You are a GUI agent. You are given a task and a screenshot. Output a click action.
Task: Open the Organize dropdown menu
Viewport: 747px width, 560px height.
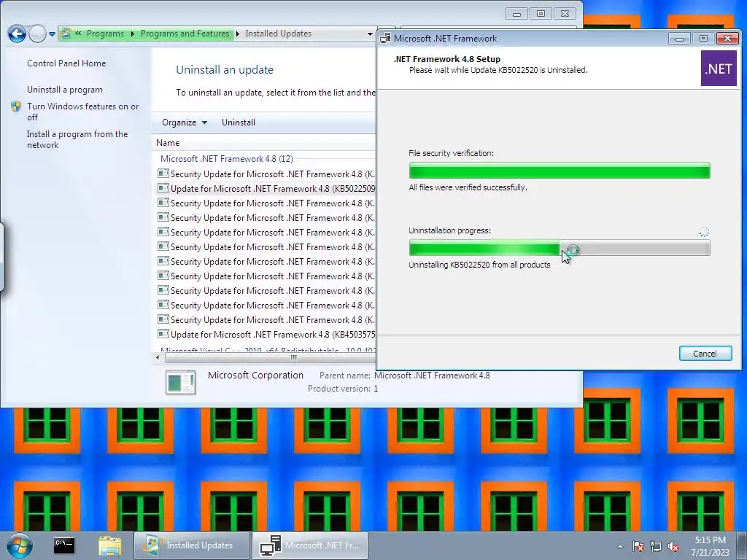pyautogui.click(x=185, y=122)
